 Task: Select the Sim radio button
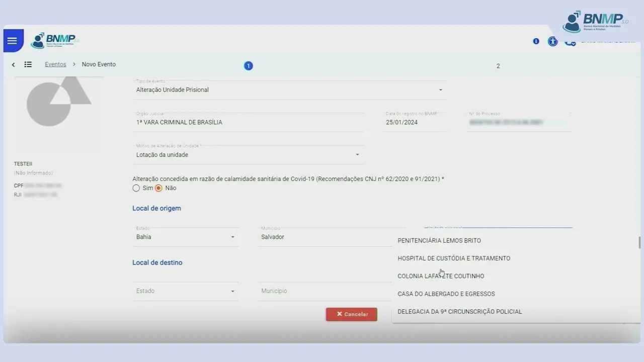click(x=136, y=188)
